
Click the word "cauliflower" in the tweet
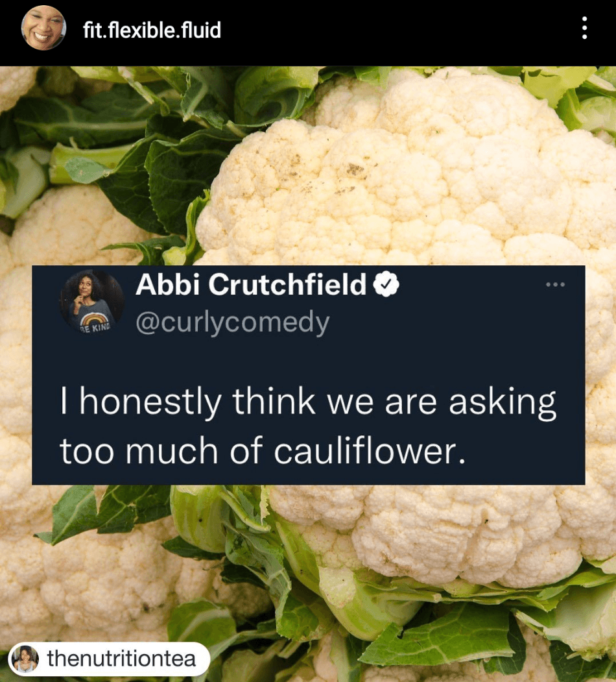(370, 450)
